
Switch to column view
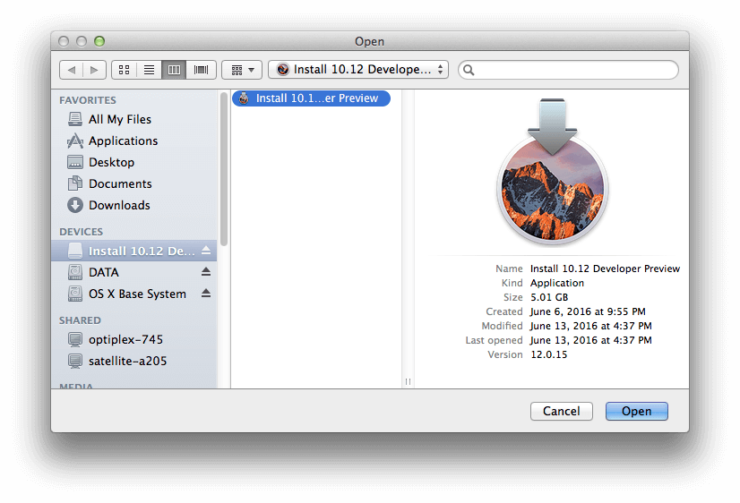174,70
